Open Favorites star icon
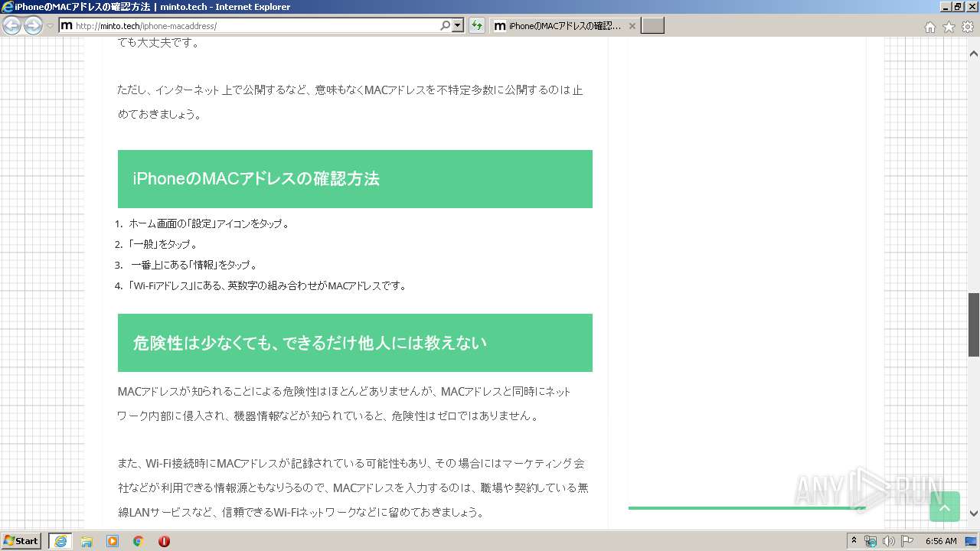The height and width of the screenshot is (551, 980). tap(949, 27)
